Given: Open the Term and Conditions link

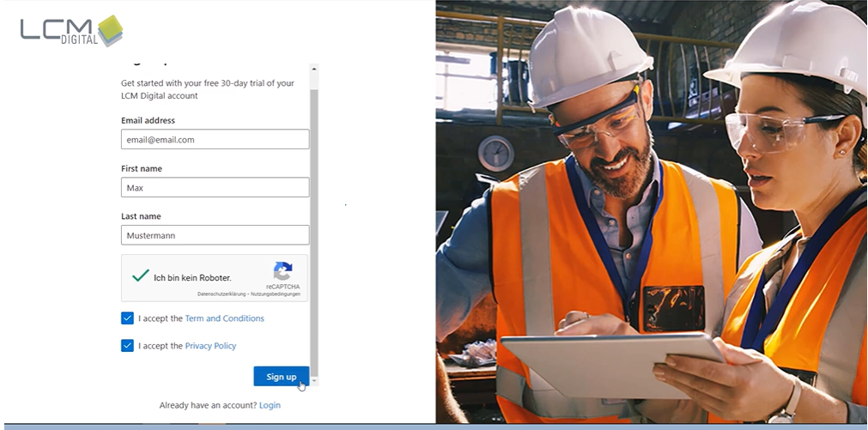Looking at the screenshot, I should [x=224, y=318].
